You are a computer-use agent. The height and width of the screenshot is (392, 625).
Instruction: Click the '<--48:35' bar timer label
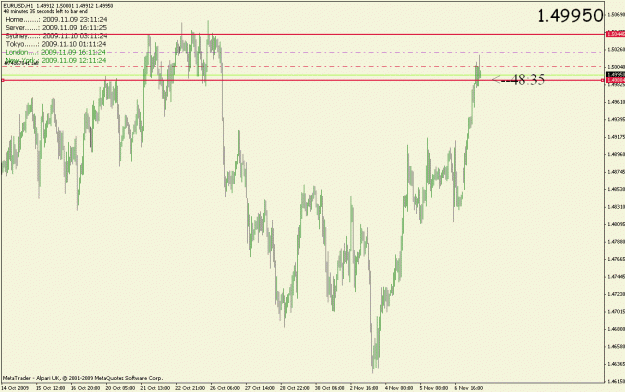(519, 80)
